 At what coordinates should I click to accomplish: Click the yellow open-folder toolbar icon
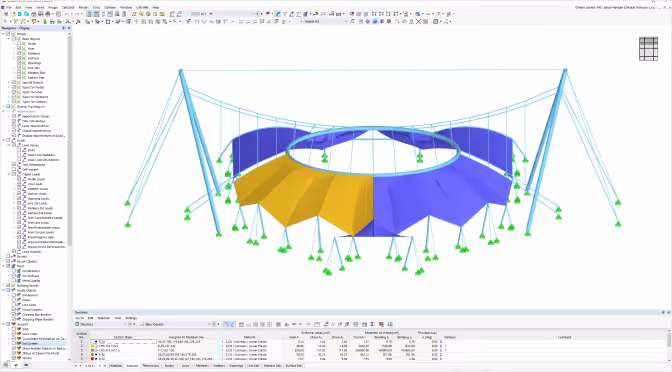pos(12,14)
